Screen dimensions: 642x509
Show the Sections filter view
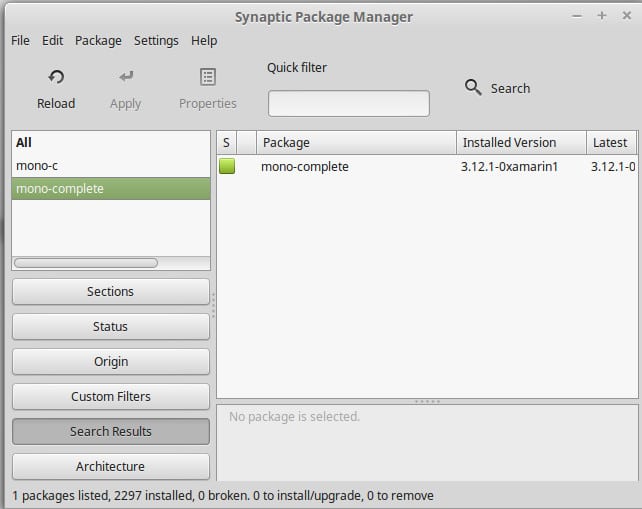[110, 292]
